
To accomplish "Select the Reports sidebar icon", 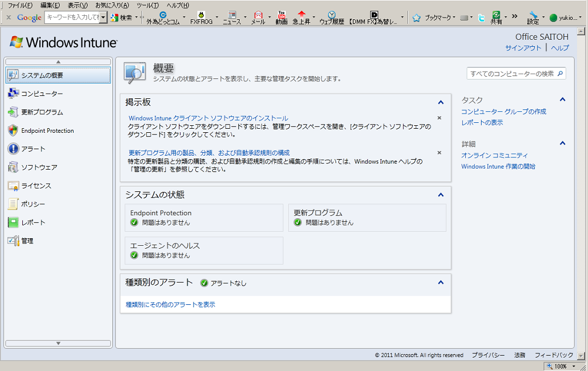I will [x=13, y=222].
